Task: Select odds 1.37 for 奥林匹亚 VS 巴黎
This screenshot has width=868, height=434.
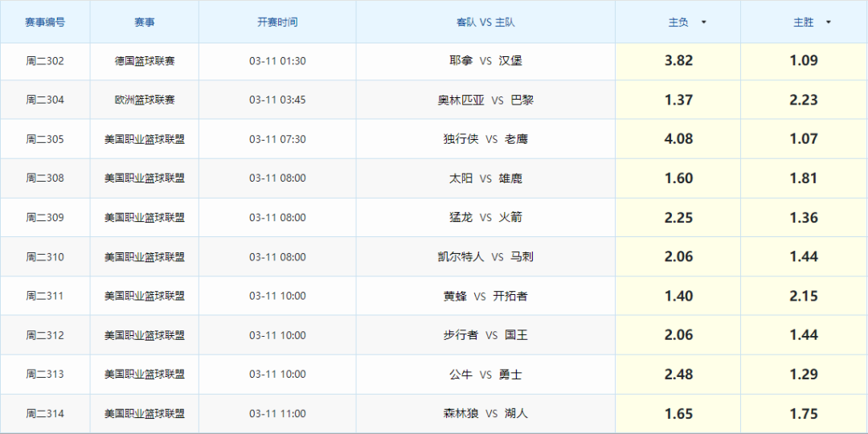Action: click(x=678, y=100)
